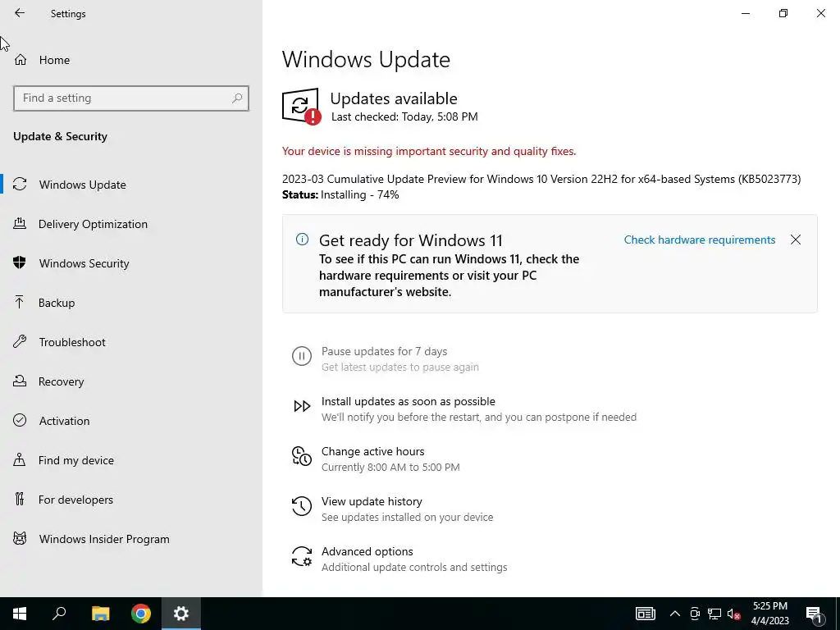Click 'Last checked: Today, 5:08 PM' text
This screenshot has width=840, height=630.
click(x=404, y=116)
